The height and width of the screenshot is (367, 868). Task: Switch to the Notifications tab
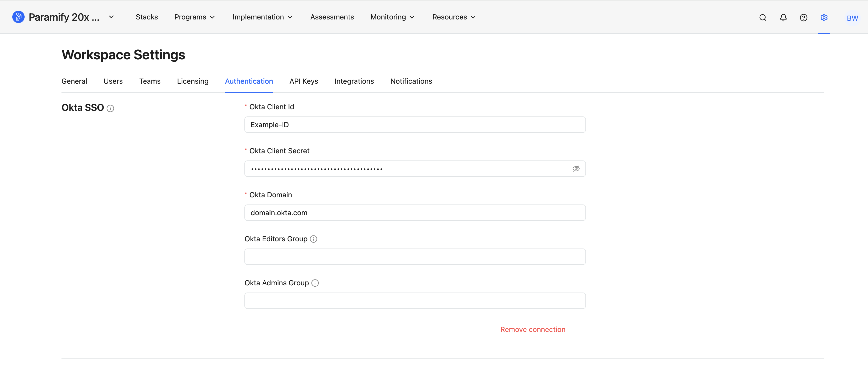(411, 81)
